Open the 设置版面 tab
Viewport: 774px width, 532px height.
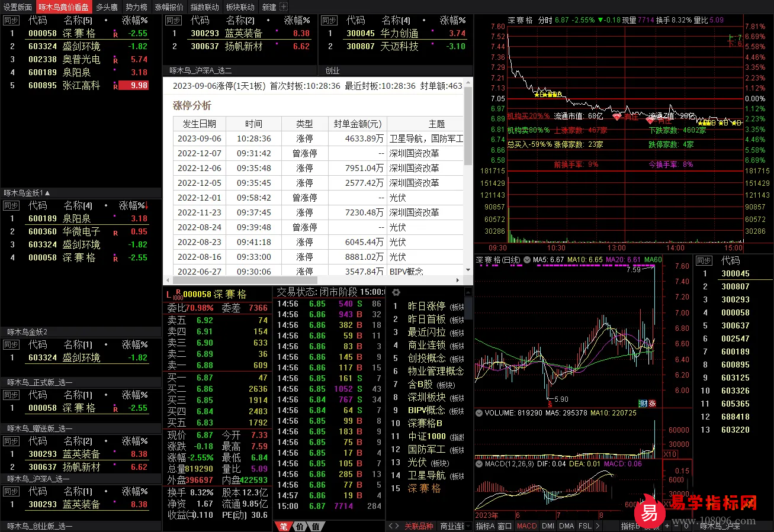pos(18,7)
